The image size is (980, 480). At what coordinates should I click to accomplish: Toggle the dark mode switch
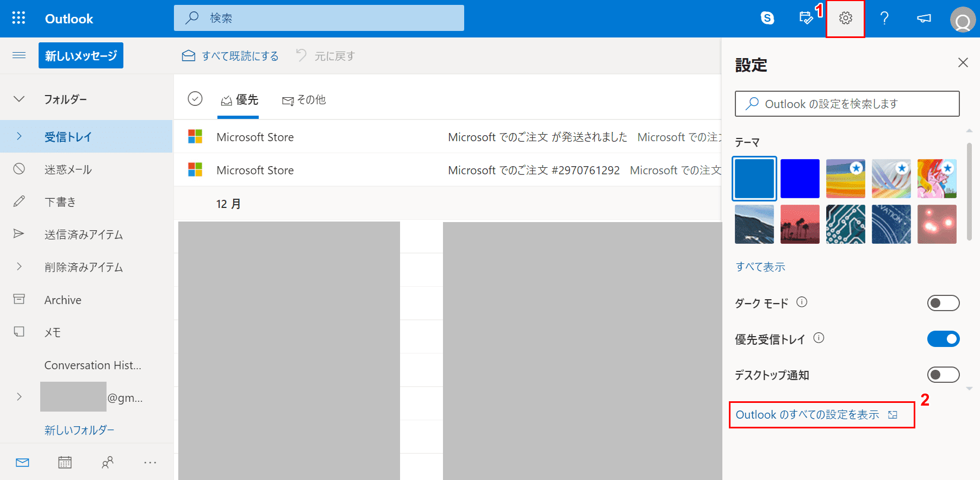[x=943, y=303]
